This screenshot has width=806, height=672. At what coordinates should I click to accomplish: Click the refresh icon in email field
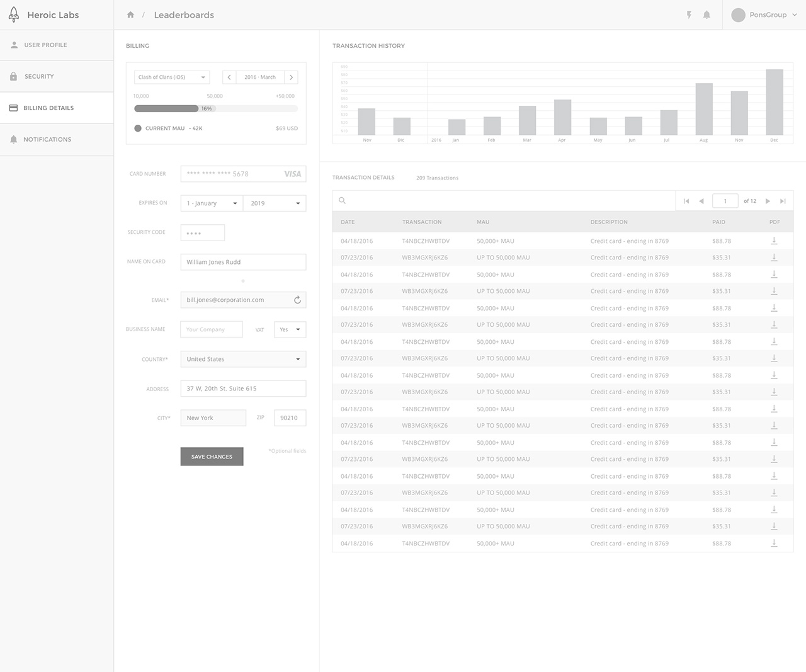coord(297,300)
